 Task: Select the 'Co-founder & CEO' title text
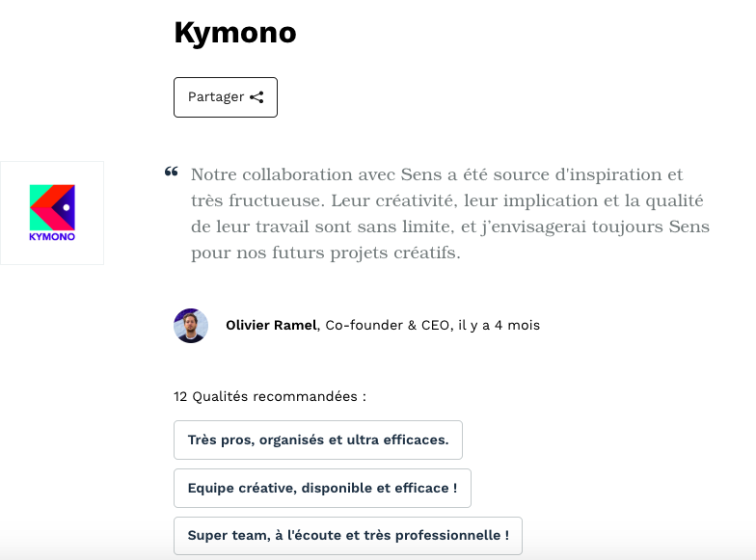coord(388,326)
